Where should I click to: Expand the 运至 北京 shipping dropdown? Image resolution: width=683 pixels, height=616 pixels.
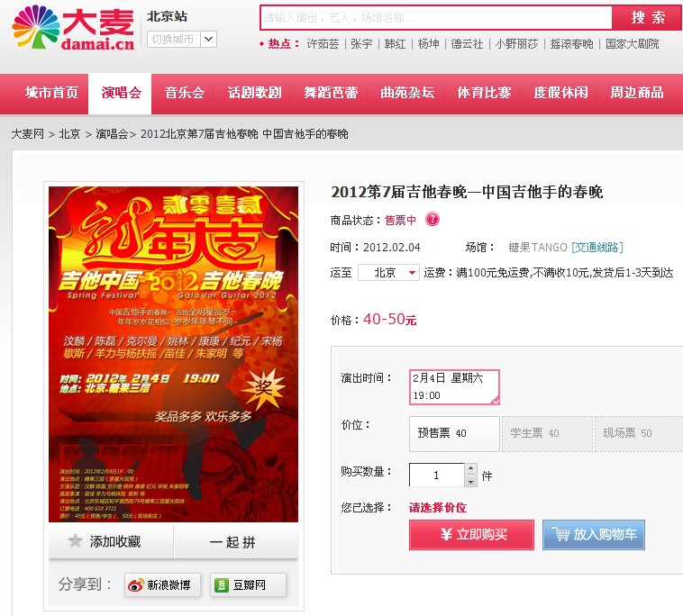pyautogui.click(x=388, y=273)
